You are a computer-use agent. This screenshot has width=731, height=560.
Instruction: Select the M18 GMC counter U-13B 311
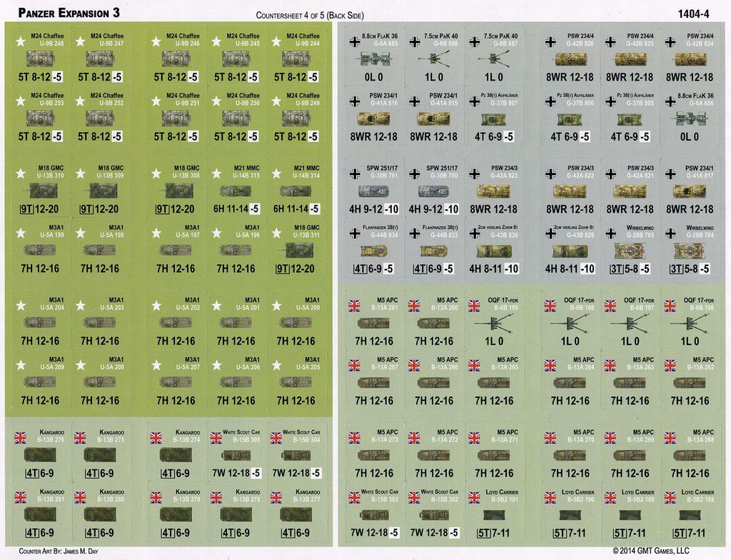(296, 250)
